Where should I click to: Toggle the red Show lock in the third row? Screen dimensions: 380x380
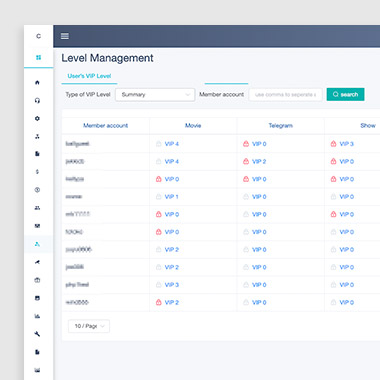click(x=333, y=179)
